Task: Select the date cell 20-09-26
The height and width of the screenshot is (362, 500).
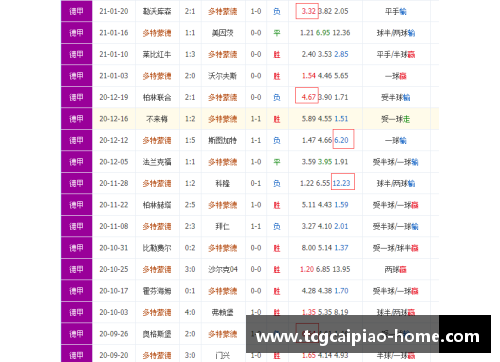Action: click(114, 334)
